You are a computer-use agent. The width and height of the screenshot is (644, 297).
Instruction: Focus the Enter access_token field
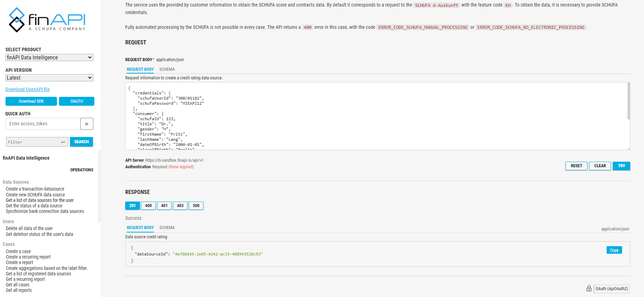[x=43, y=124]
